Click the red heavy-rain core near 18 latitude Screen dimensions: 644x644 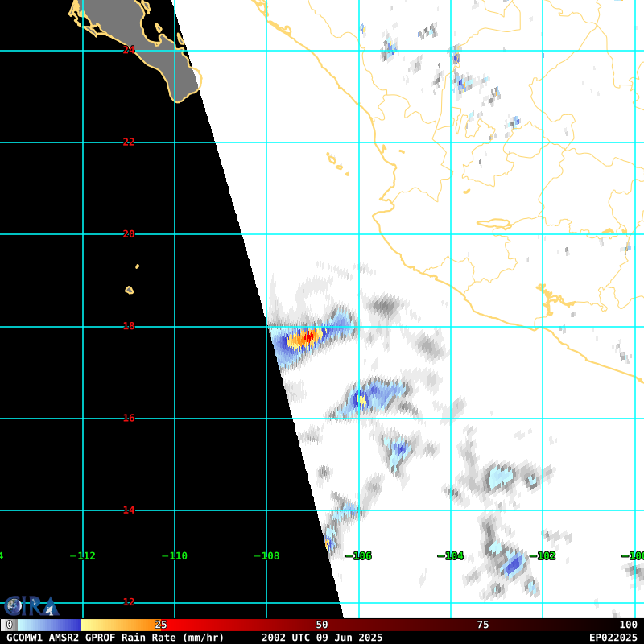309,336
